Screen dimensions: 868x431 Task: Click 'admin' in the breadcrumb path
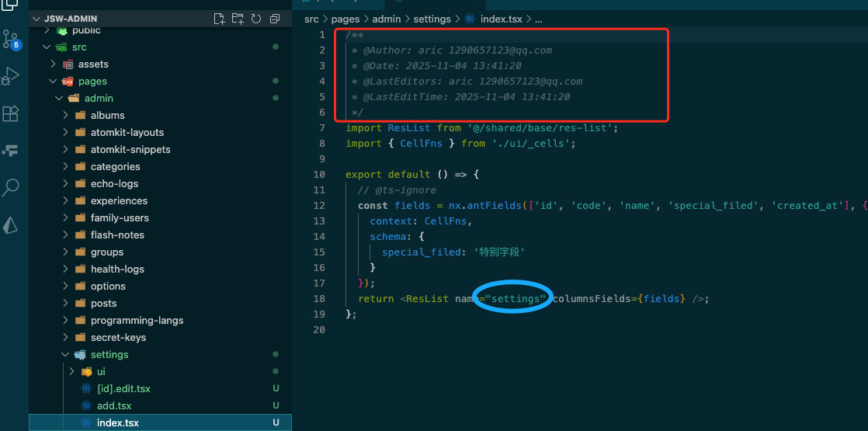pos(385,19)
